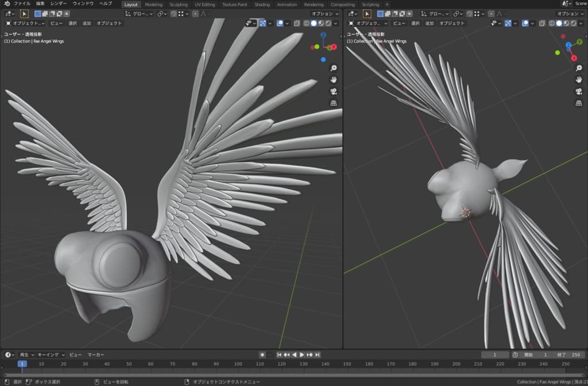Switch to the Sculpting workspace tab

178,5
